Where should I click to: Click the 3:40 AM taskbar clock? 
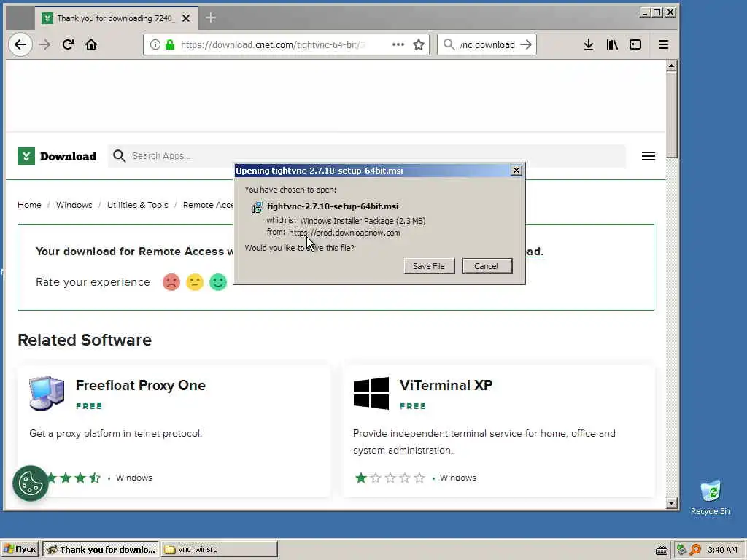pyautogui.click(x=722, y=550)
